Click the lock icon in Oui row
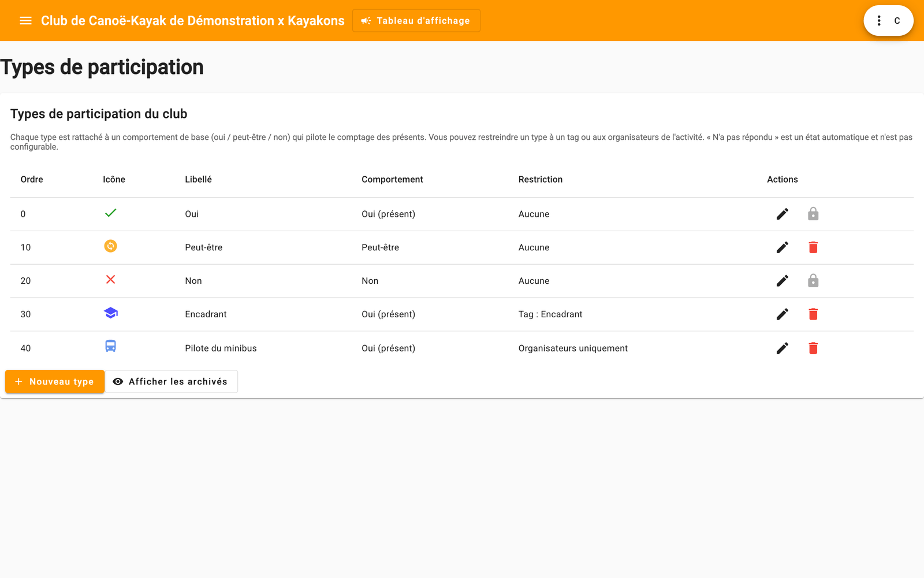 point(813,214)
